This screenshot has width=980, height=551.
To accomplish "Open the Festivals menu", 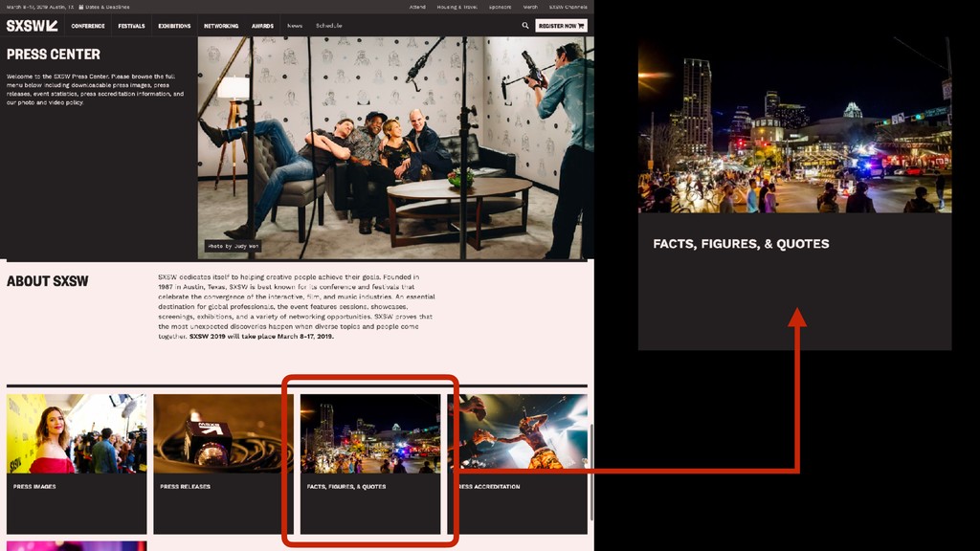I will click(131, 26).
